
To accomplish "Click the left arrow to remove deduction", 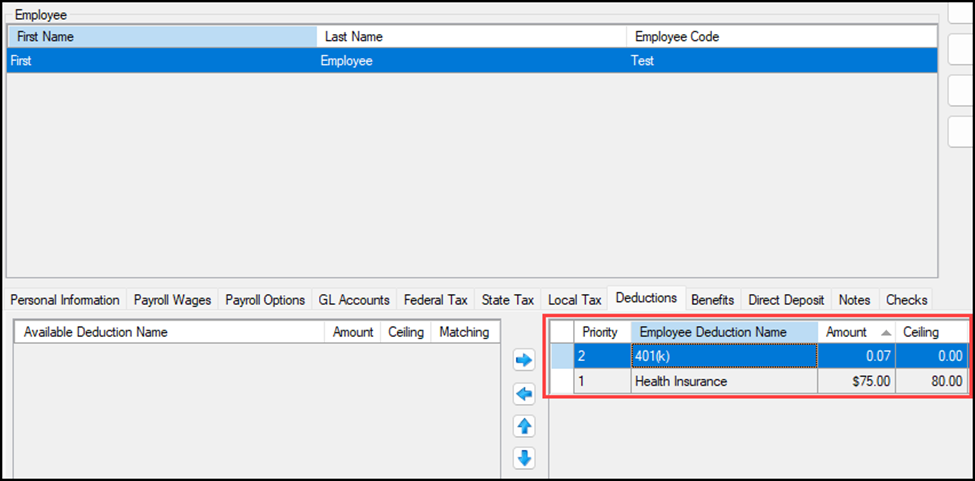I will pos(523,394).
